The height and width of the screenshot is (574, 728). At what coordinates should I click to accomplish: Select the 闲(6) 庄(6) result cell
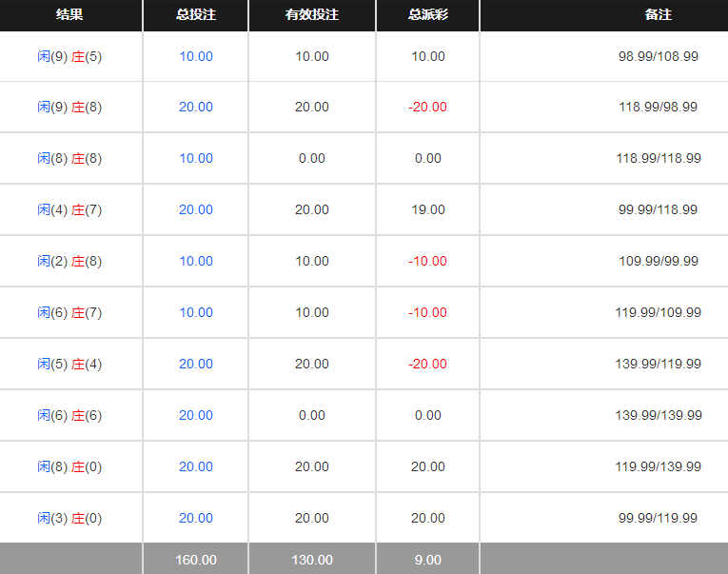[69, 416]
